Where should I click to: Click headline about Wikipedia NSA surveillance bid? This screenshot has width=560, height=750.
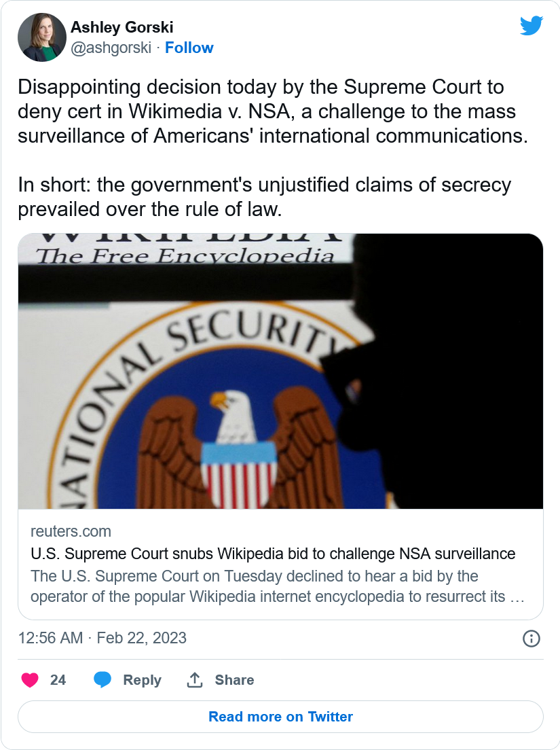pyautogui.click(x=273, y=553)
